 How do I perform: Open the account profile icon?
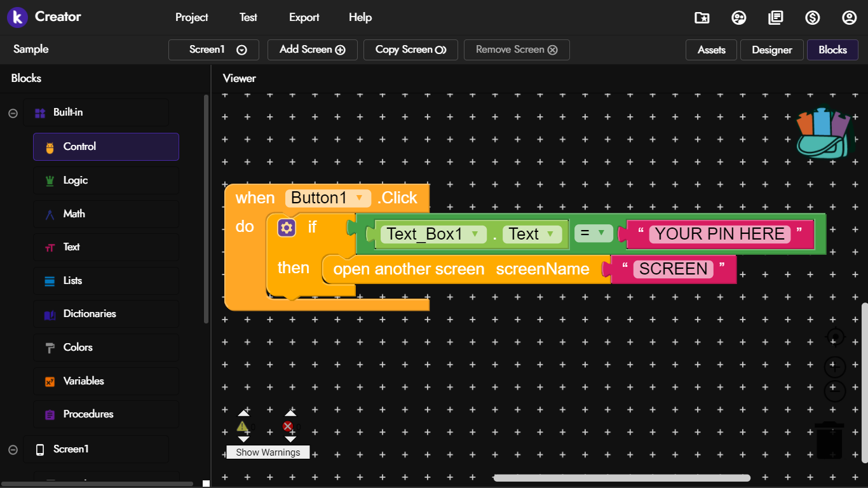pyautogui.click(x=850, y=18)
